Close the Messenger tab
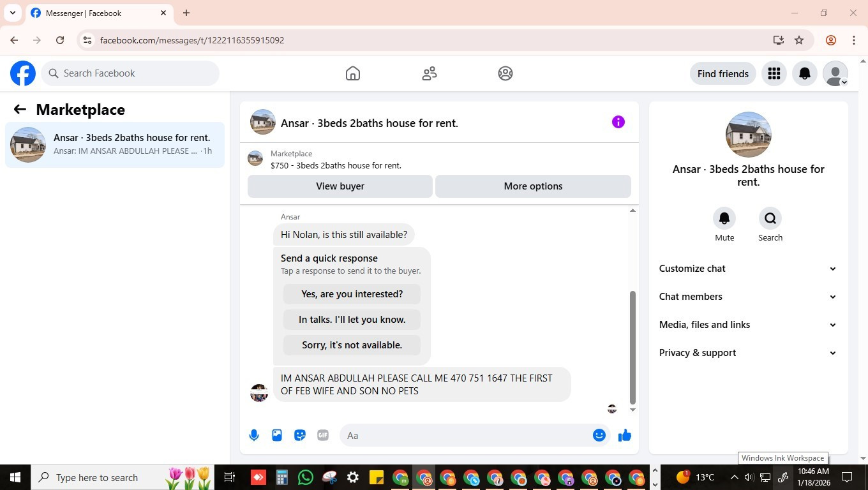Viewport: 868px width, 490px height. point(163,13)
